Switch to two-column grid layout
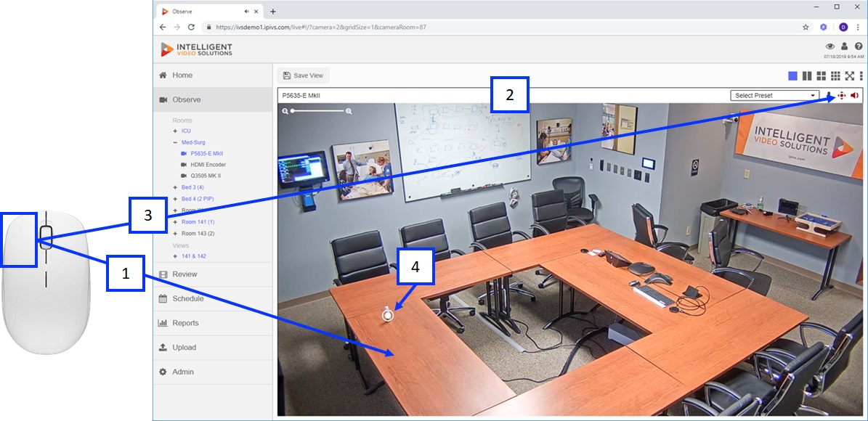 (x=807, y=75)
